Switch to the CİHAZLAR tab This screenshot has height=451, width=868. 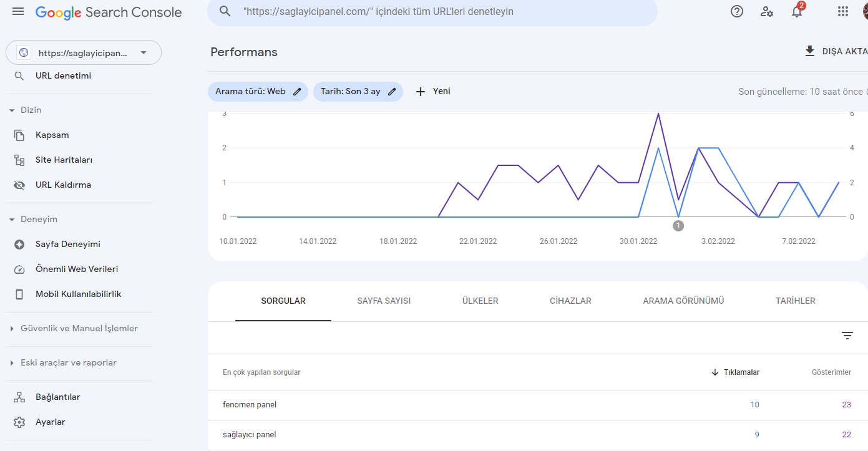570,301
